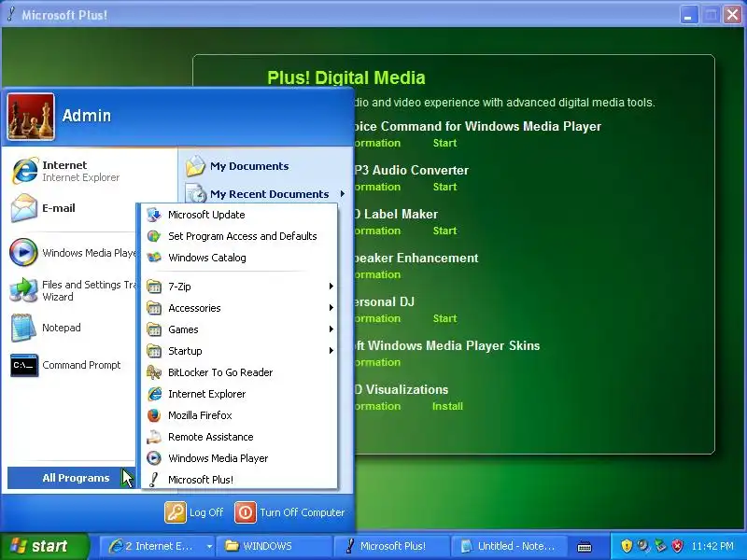Expand the Startup submenu arrow
The image size is (747, 560).
331,351
